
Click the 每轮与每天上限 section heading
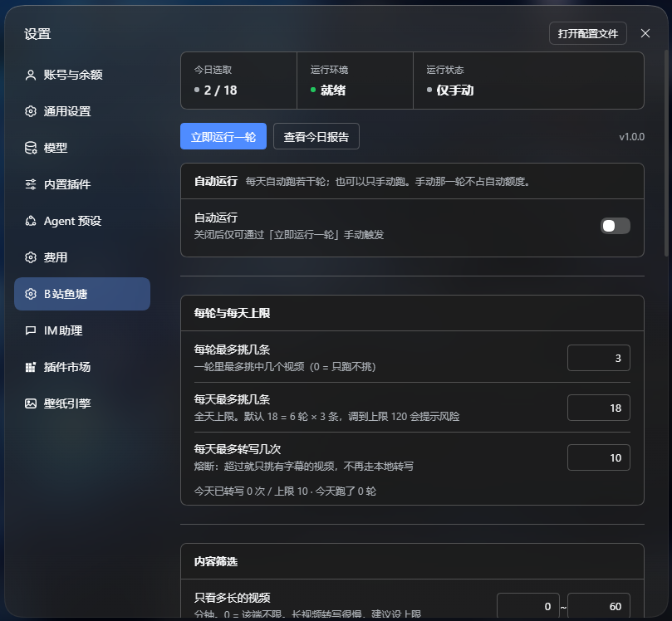tap(232, 313)
